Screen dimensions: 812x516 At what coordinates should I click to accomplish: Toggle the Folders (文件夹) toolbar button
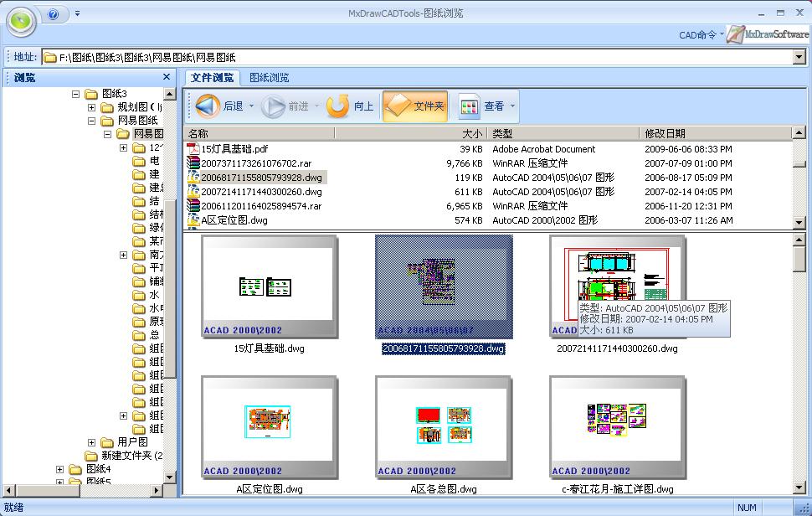(x=415, y=106)
